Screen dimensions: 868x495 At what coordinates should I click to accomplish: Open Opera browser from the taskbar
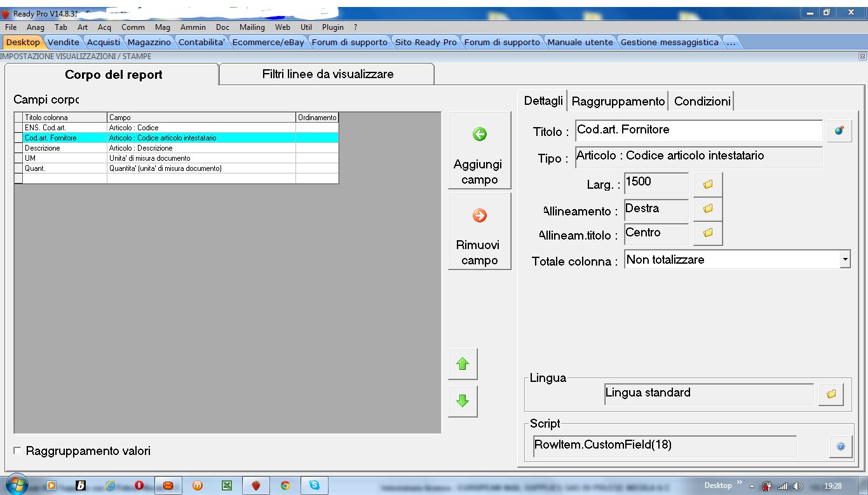tap(139, 485)
